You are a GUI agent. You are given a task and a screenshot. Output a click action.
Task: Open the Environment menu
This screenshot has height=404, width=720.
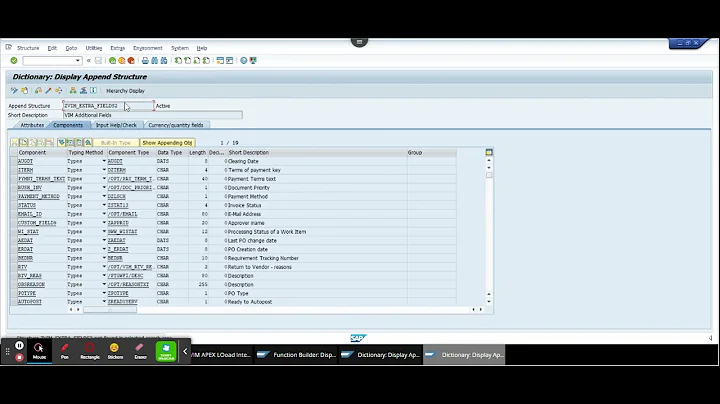147,48
